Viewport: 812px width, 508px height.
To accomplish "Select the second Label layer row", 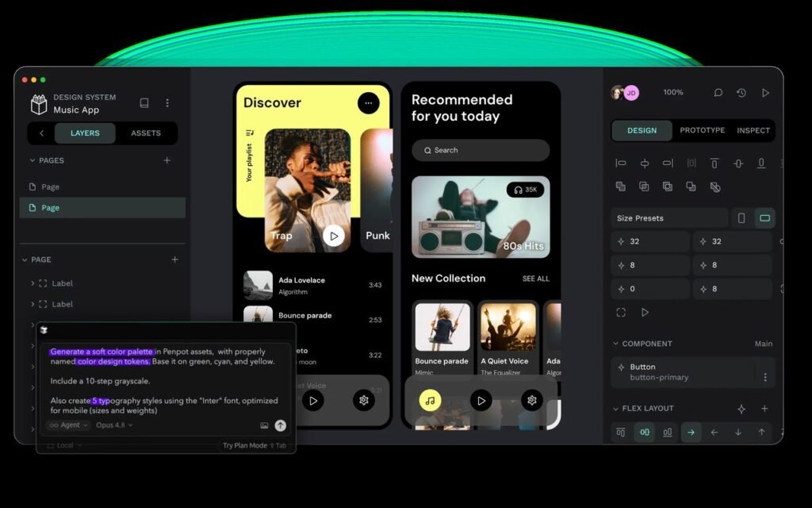I will [x=102, y=304].
